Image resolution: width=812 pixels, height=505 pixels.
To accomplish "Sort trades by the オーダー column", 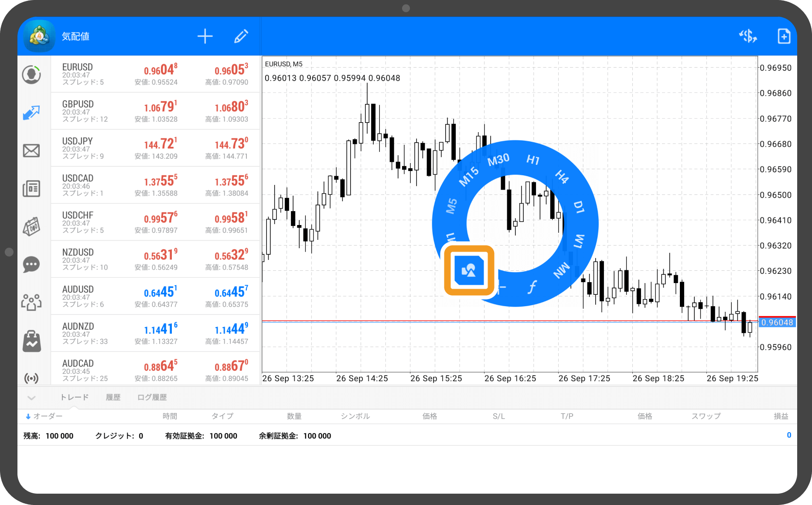I will pyautogui.click(x=44, y=416).
